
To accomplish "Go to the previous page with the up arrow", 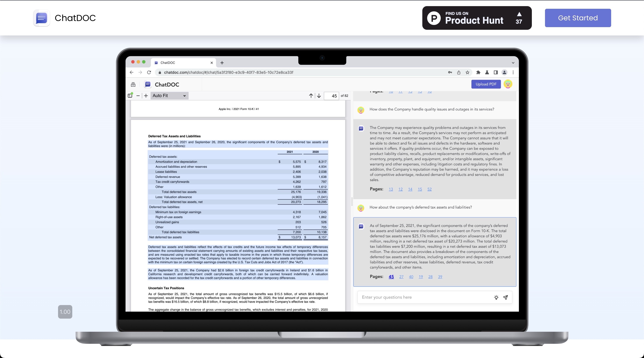I will [x=311, y=96].
